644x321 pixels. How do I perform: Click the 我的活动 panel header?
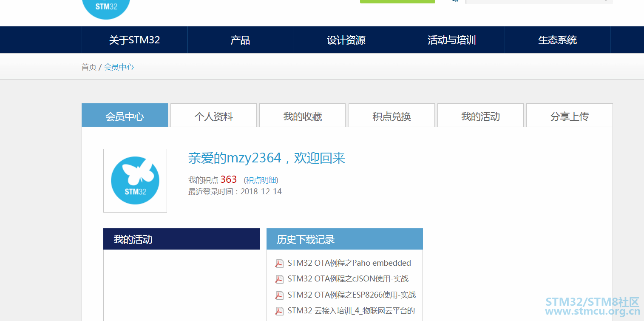[182, 239]
